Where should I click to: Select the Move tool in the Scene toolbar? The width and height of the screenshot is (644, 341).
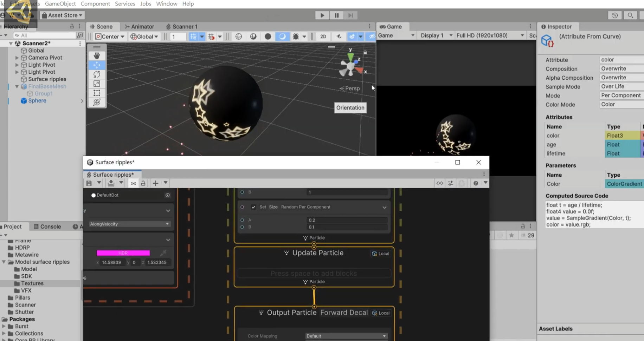(97, 65)
